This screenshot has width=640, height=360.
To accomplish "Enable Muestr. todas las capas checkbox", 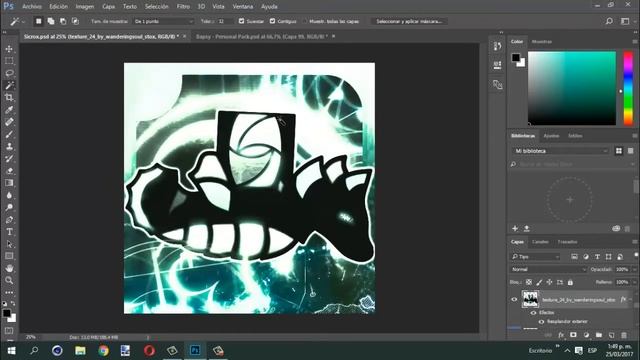I will [304, 21].
